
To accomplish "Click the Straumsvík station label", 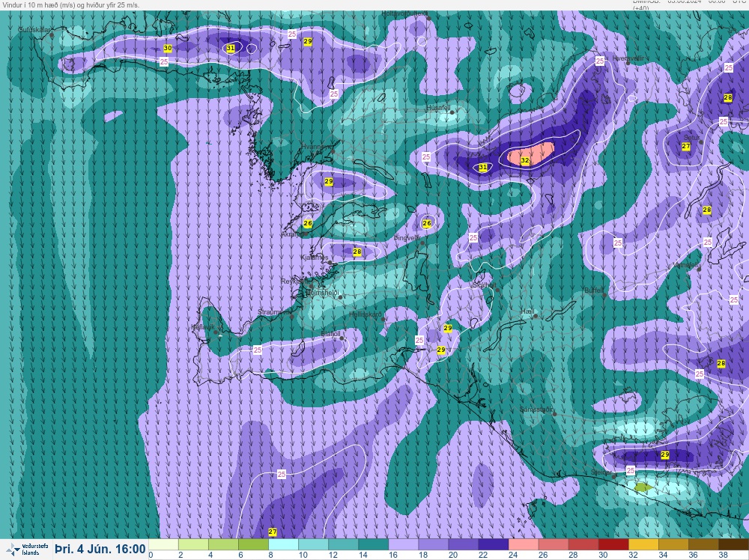I will tap(275, 312).
